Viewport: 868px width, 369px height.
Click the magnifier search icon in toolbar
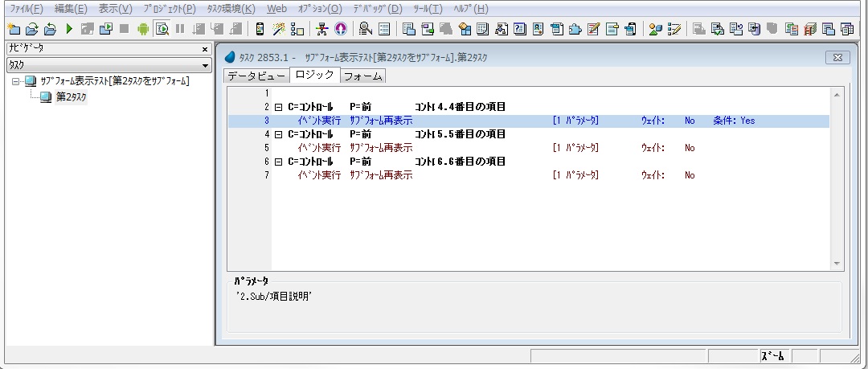click(365, 29)
